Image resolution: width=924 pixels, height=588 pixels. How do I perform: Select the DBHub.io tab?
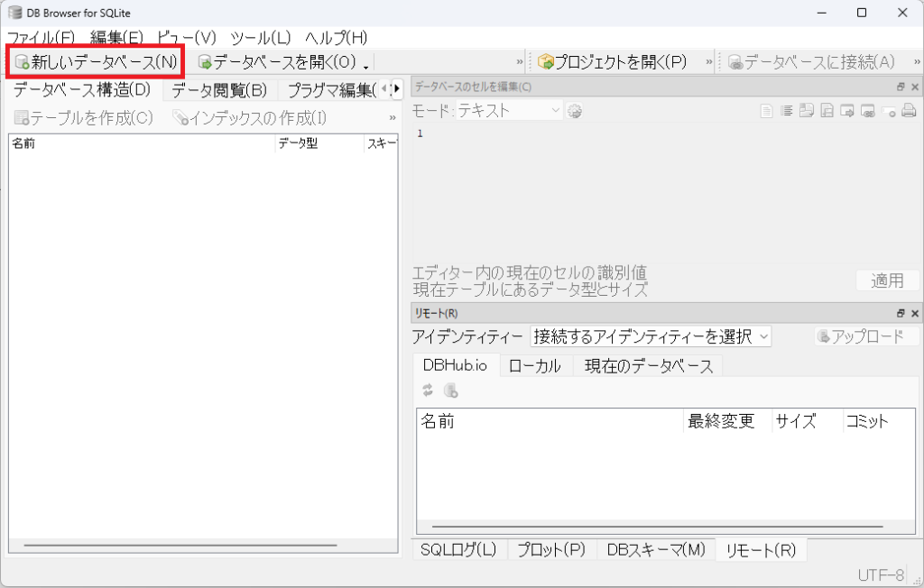(455, 365)
